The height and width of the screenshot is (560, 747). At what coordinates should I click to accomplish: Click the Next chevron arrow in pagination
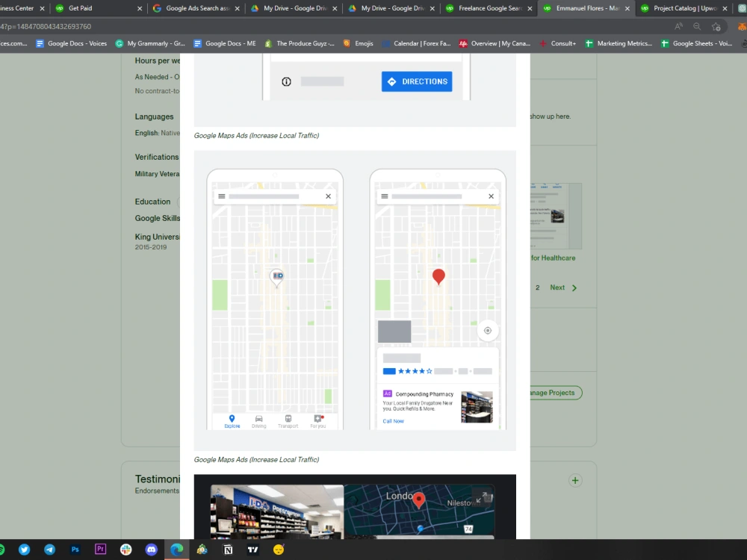574,287
